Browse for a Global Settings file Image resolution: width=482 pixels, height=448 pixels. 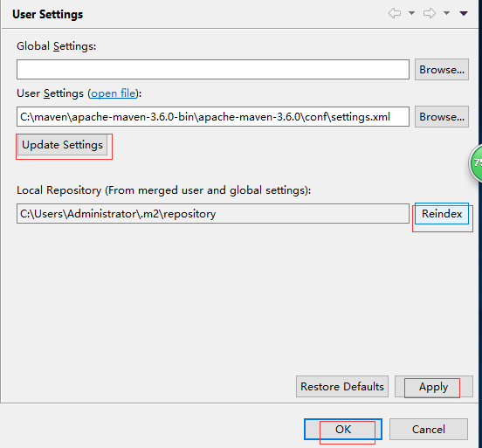pyautogui.click(x=442, y=70)
